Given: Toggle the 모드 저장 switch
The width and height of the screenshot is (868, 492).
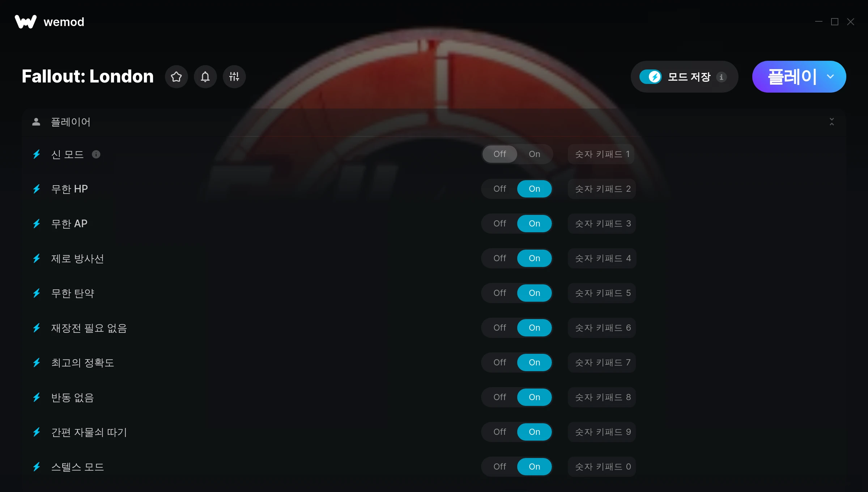Looking at the screenshot, I should pos(651,77).
